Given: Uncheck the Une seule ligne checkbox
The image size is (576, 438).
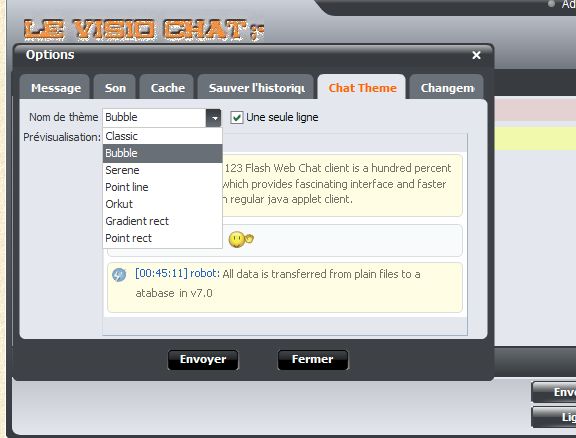Looking at the screenshot, I should pos(237,118).
